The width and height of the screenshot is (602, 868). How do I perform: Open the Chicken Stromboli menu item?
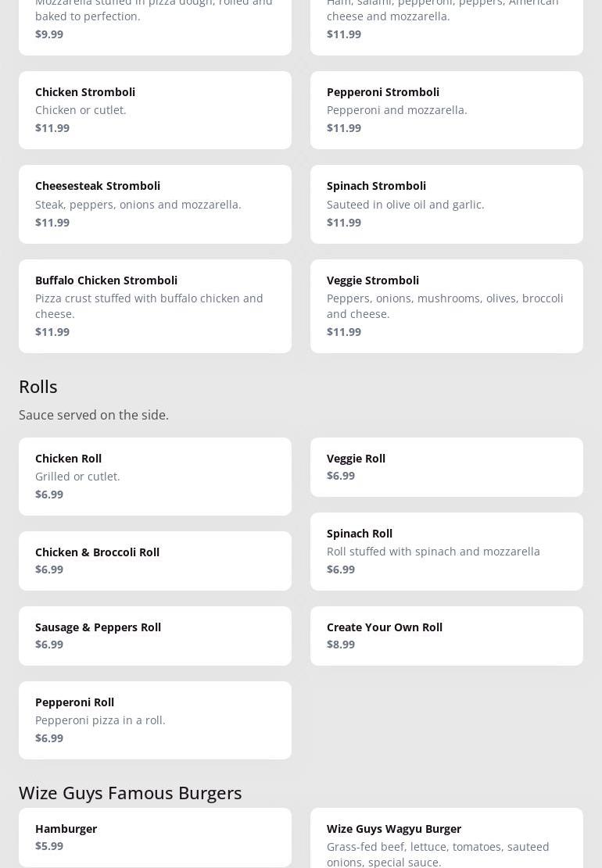click(155, 110)
